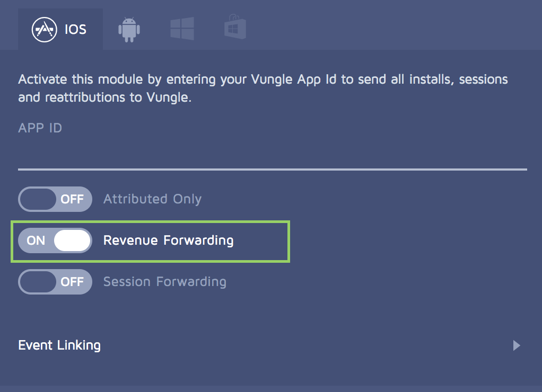Click the OFF text on Session Forwarding switch
Screen dimensions: 542x392
72,282
